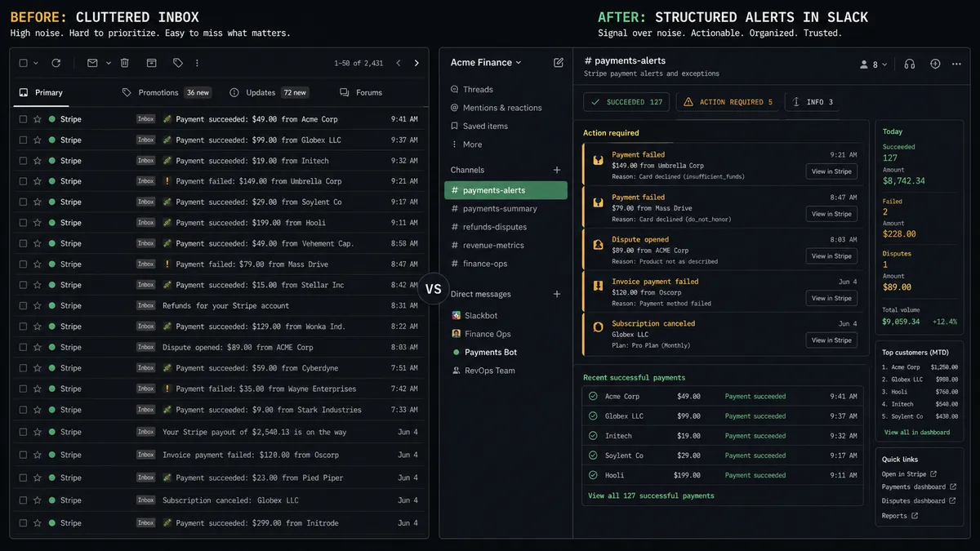Image resolution: width=980 pixels, height=551 pixels.
Task: Go to previous page of emails
Action: click(399, 63)
